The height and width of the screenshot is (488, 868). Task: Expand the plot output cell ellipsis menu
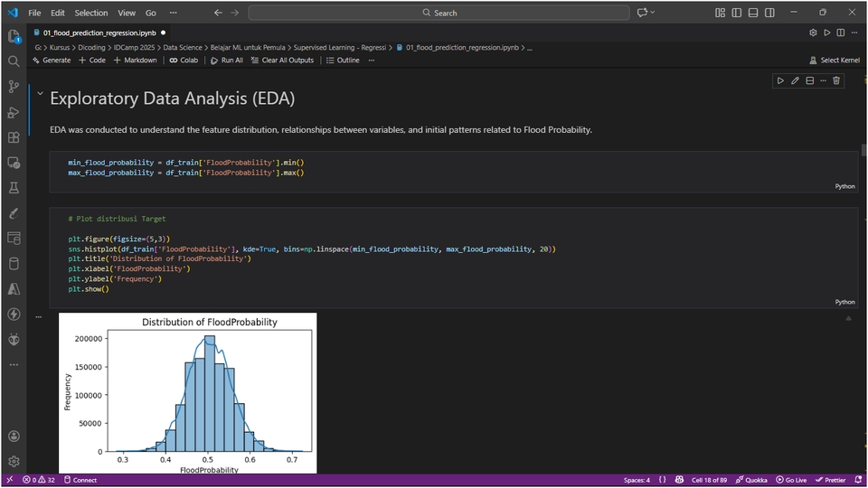(x=39, y=317)
